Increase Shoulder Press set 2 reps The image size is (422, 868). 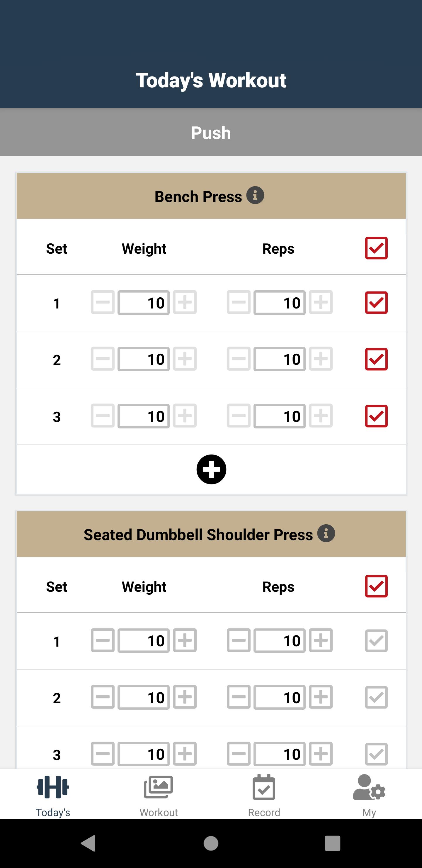321,697
